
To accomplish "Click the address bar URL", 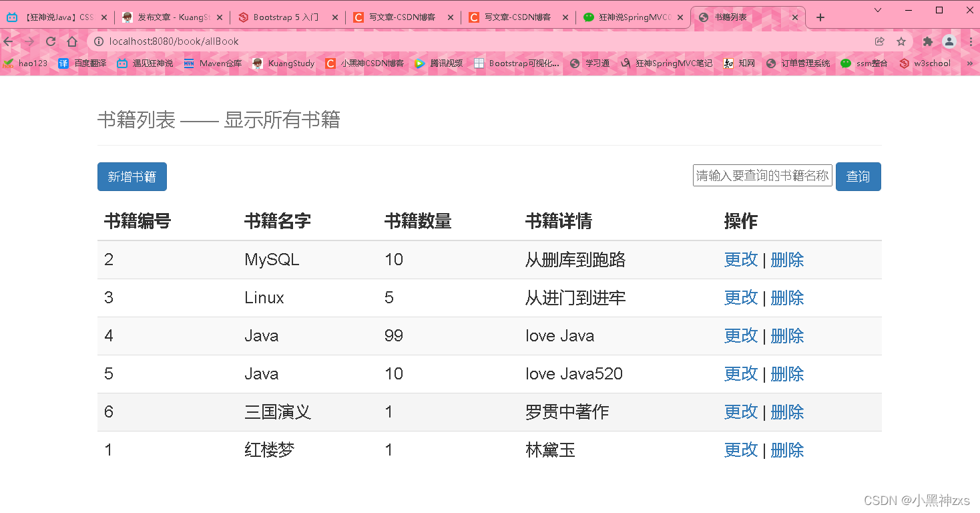I will pos(174,41).
